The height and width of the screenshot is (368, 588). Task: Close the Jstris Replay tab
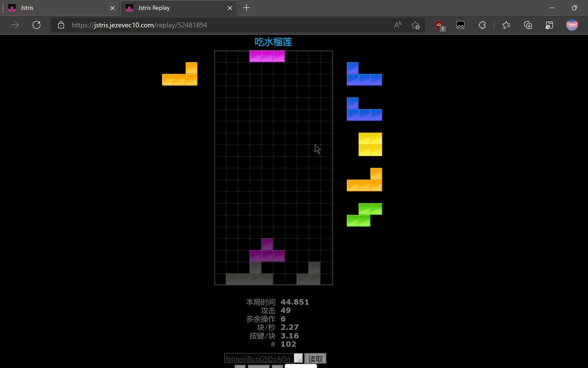(x=230, y=8)
